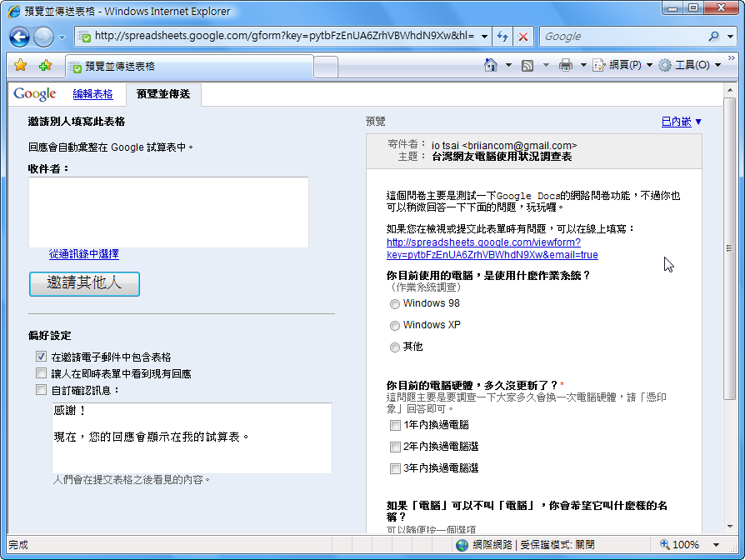
Task: Select the 其他 radio button
Action: pyautogui.click(x=395, y=347)
